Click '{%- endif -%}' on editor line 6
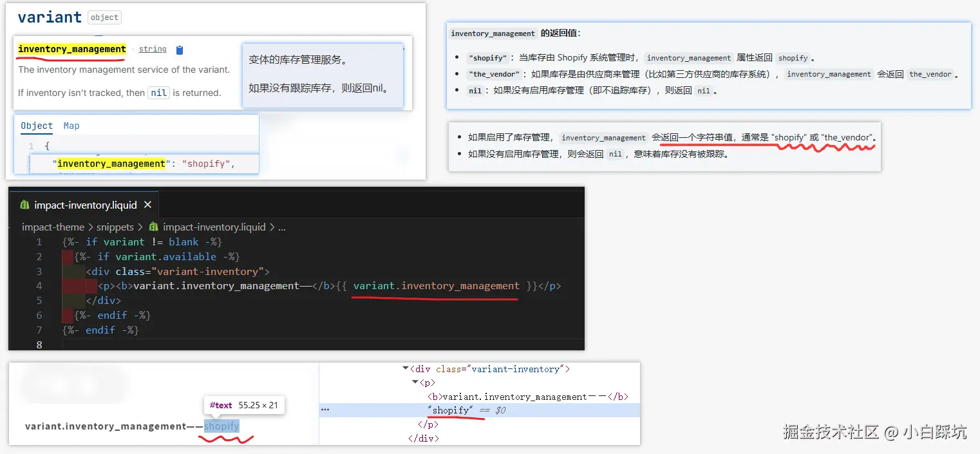 pyautogui.click(x=112, y=316)
